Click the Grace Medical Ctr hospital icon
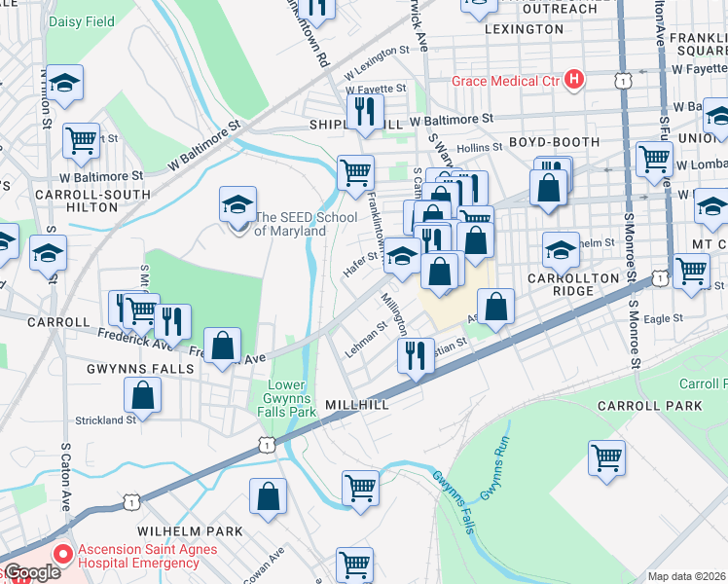This screenshot has height=584, width=728. 574,80
